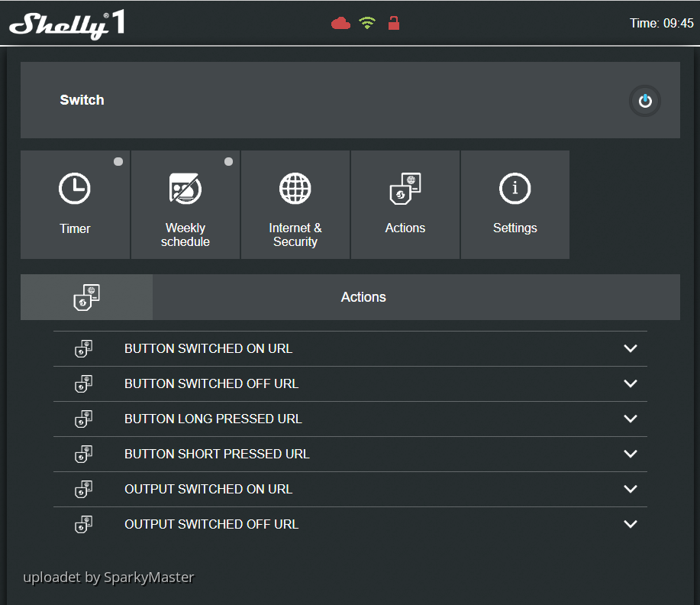
Task: Click the Shelly 1 logo
Action: 67,24
